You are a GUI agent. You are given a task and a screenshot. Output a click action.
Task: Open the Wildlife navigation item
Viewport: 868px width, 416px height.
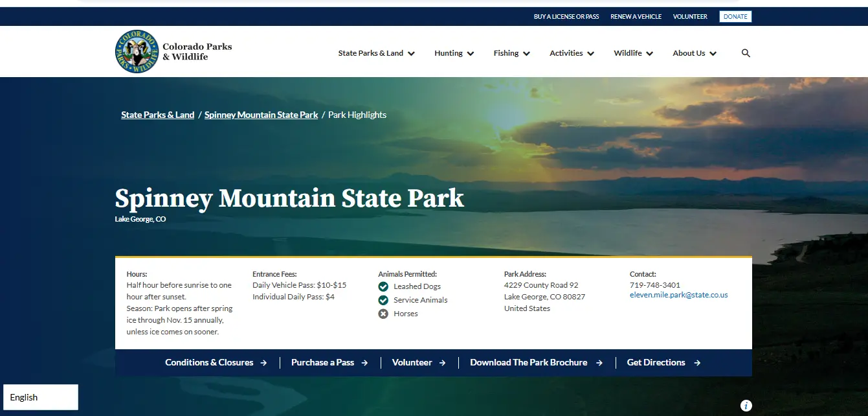coord(627,53)
